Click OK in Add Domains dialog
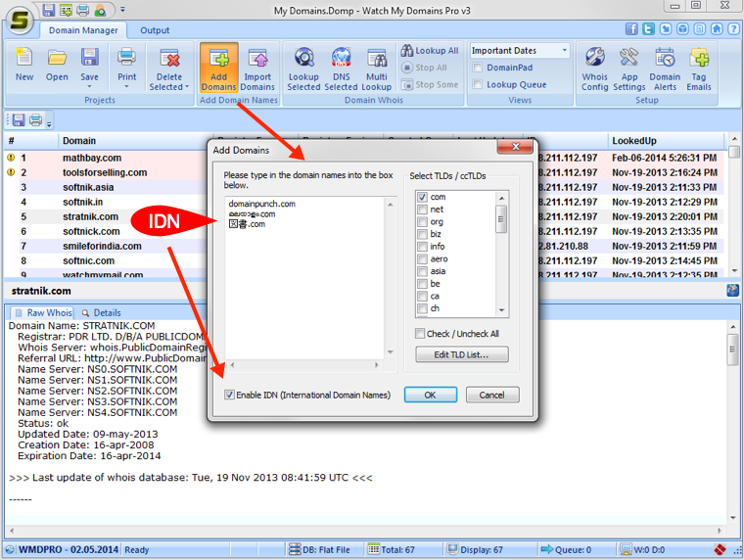744x560 pixels. [x=431, y=395]
